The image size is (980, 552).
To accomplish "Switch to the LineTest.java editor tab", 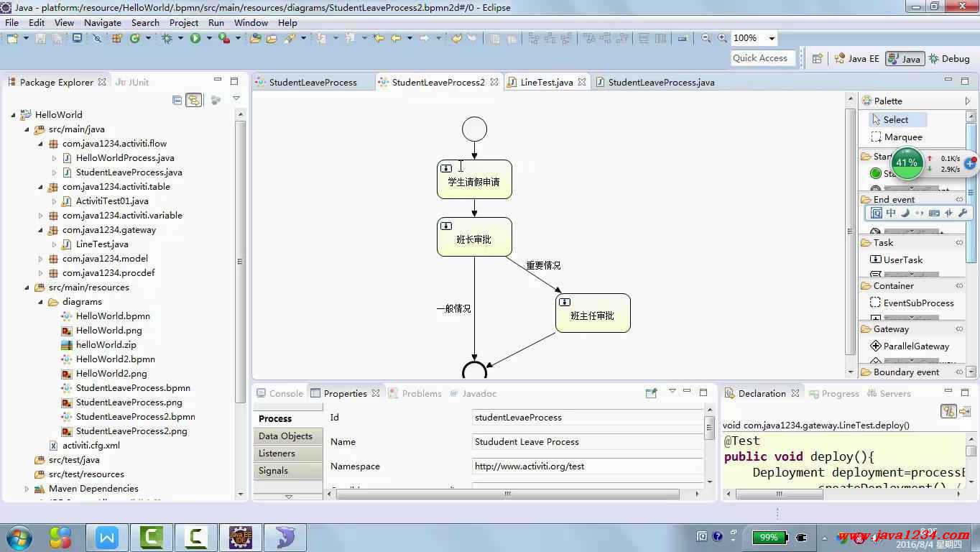I will point(546,82).
